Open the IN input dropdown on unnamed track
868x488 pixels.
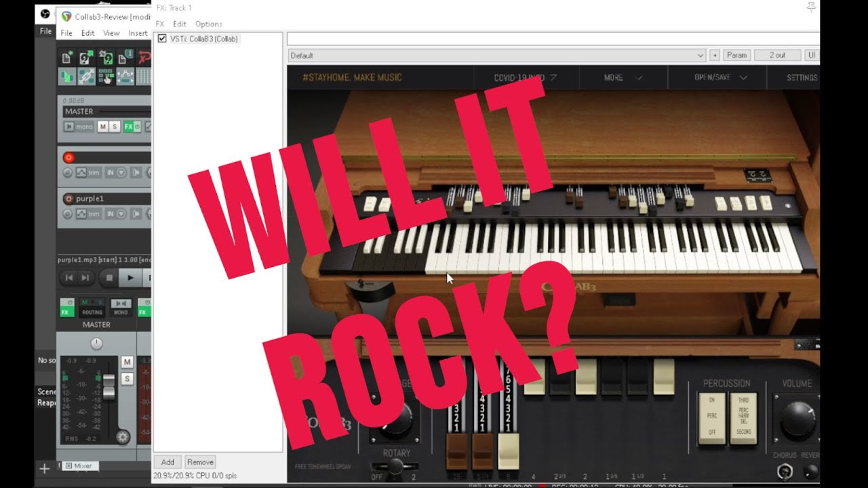[x=115, y=173]
